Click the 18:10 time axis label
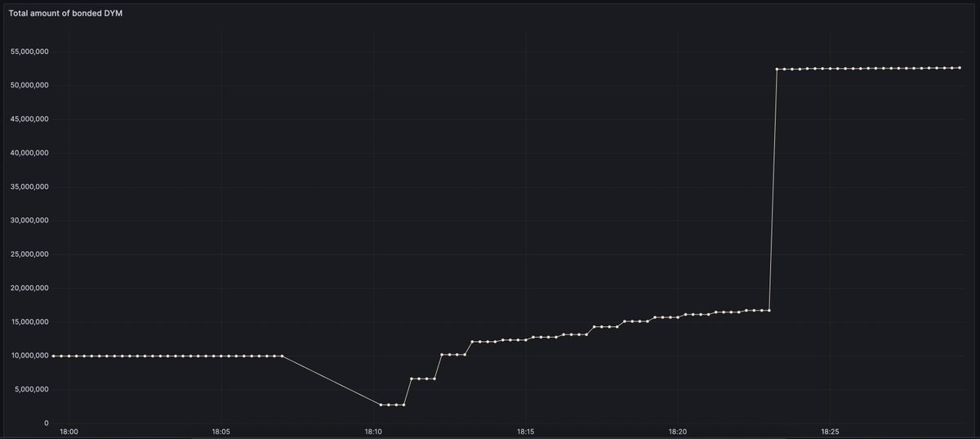 [x=373, y=432]
